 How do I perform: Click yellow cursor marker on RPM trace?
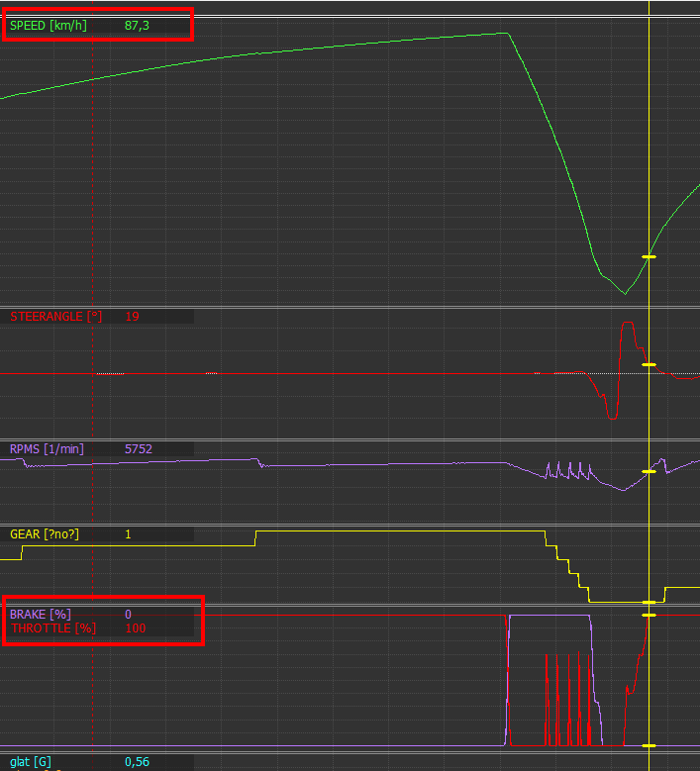click(x=649, y=471)
